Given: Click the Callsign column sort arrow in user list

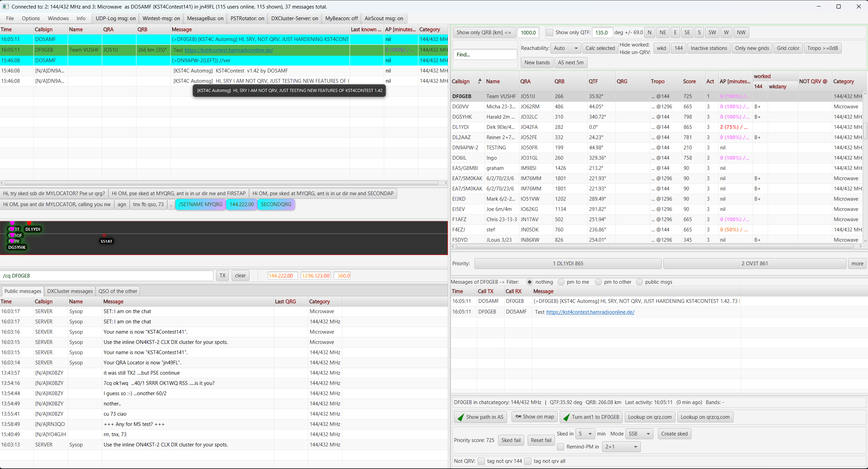Looking at the screenshot, I should (x=480, y=81).
